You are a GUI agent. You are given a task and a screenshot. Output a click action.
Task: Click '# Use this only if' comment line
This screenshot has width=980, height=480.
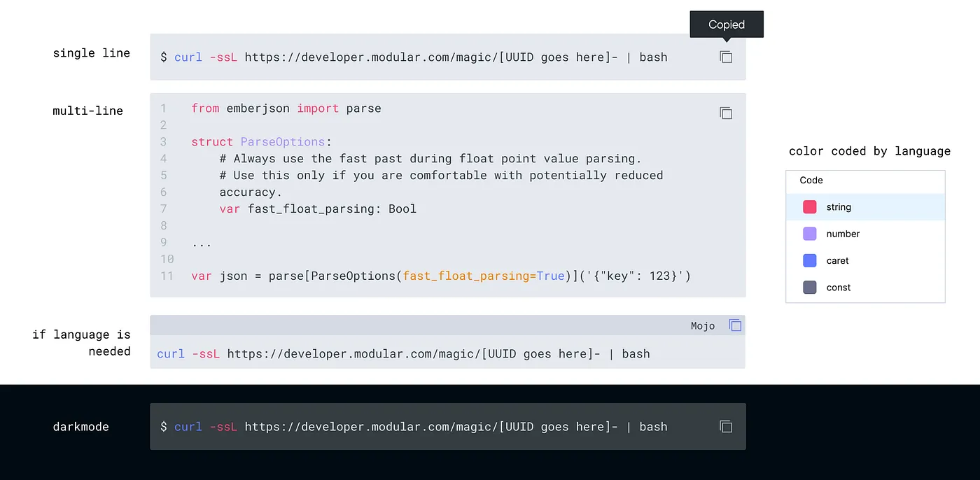pyautogui.click(x=441, y=176)
